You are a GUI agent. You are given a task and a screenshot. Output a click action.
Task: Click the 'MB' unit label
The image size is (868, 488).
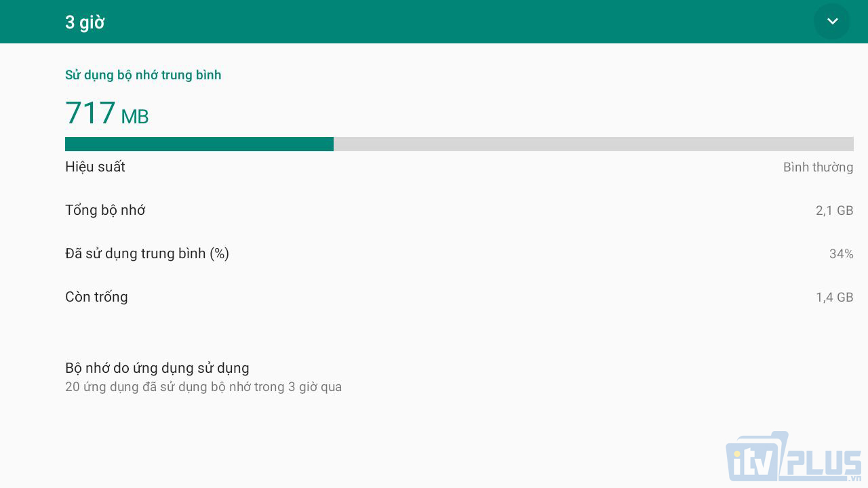(x=134, y=117)
